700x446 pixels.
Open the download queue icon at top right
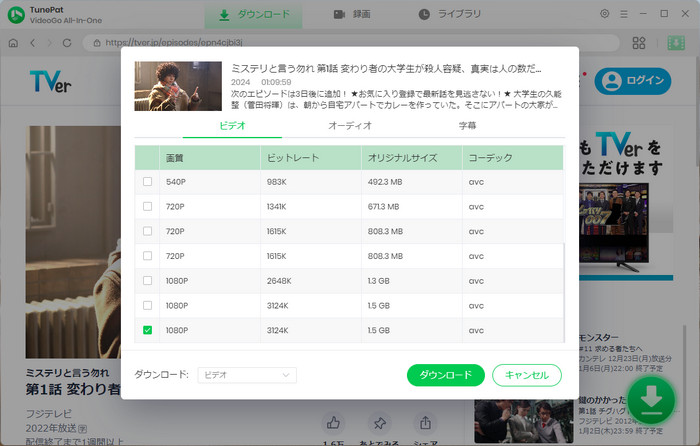click(676, 43)
